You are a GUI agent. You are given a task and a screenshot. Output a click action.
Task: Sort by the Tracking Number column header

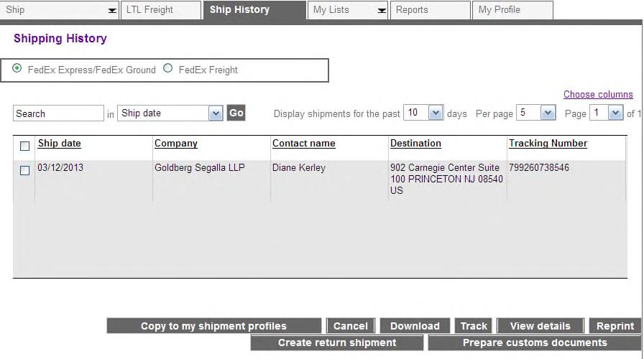coord(548,143)
